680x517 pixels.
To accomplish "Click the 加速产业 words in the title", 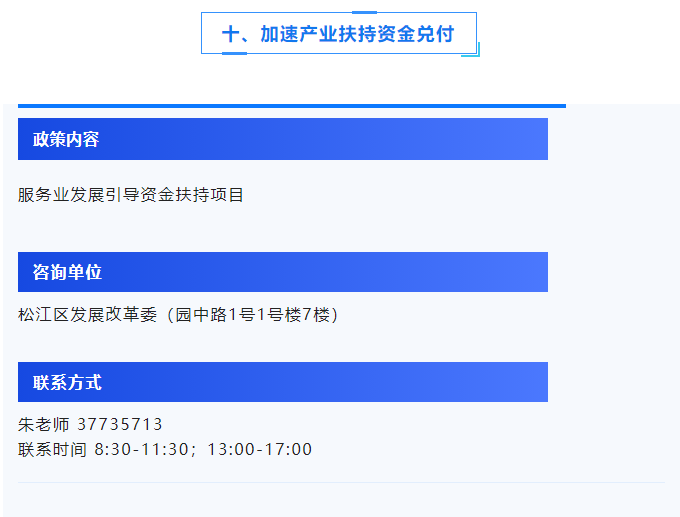I will (x=299, y=34).
